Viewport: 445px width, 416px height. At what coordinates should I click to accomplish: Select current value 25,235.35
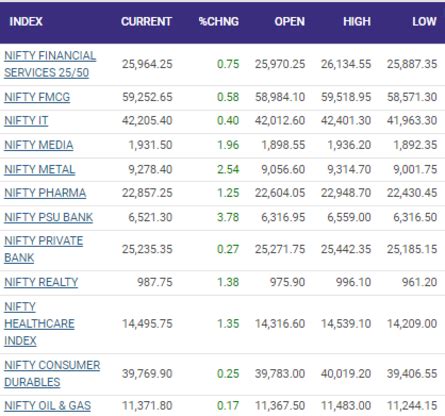[147, 249]
